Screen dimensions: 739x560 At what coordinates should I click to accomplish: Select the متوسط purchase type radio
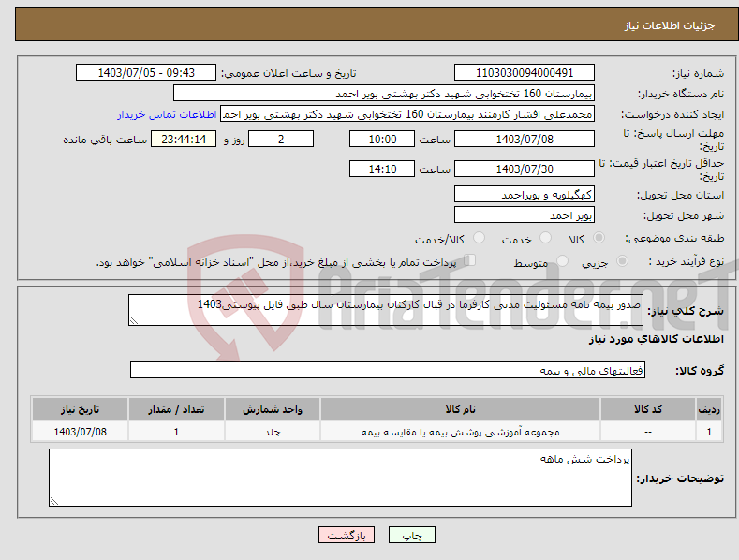[x=562, y=261]
